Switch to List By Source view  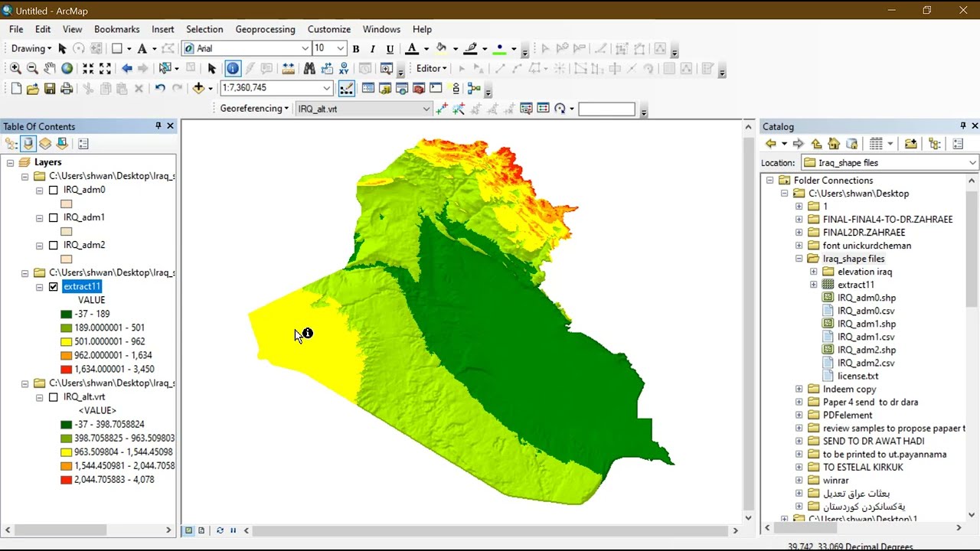(28, 143)
